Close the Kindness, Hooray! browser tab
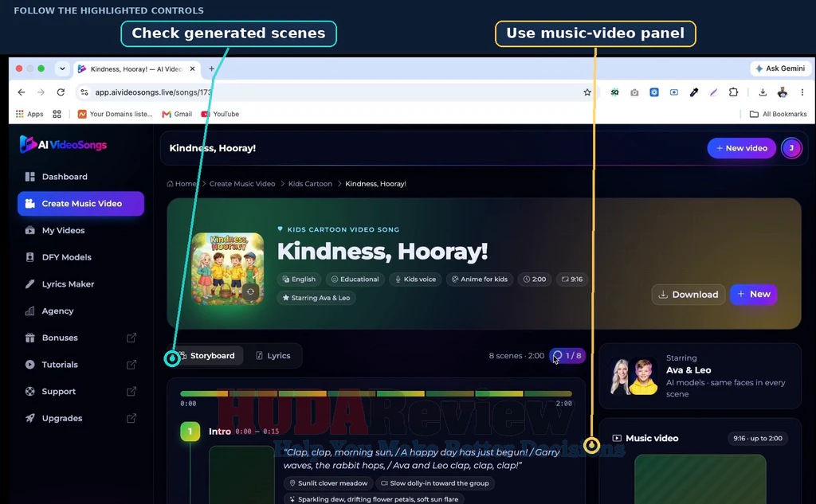Screen dimensions: 816x504 (192, 68)
